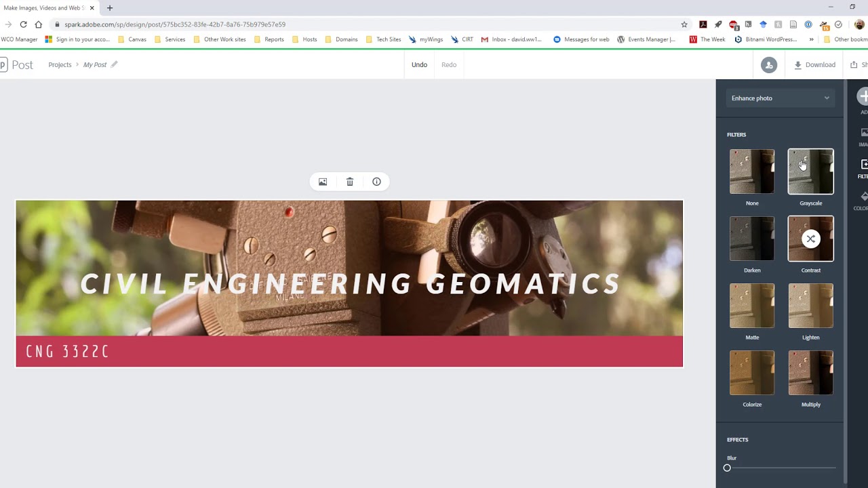The image size is (868, 488).
Task: Reload the page with browser refresh icon
Action: pyautogui.click(x=23, y=24)
